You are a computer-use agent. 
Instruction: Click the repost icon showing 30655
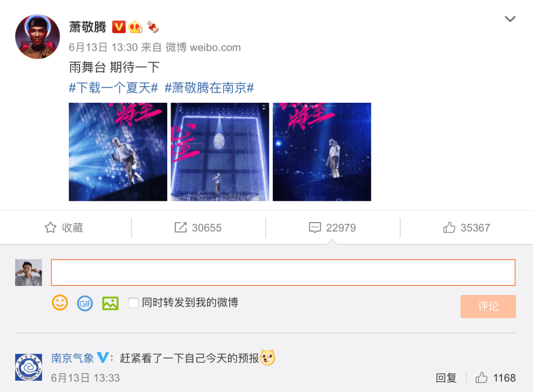point(181,227)
